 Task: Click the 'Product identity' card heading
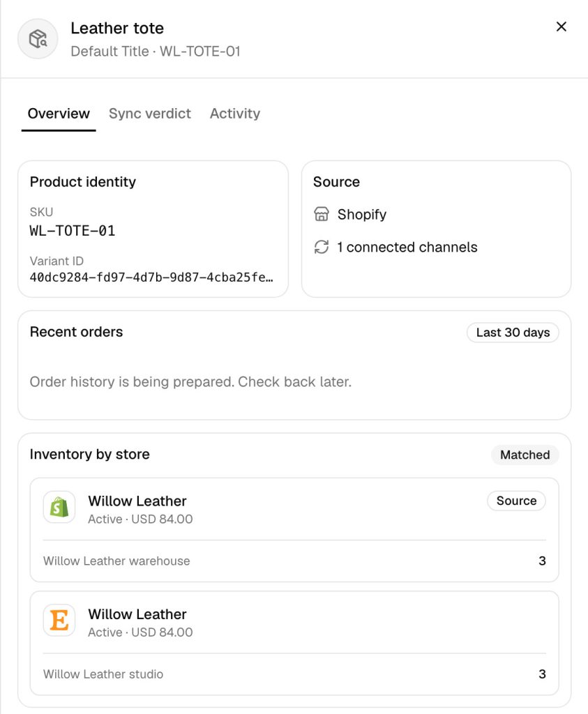(83, 182)
